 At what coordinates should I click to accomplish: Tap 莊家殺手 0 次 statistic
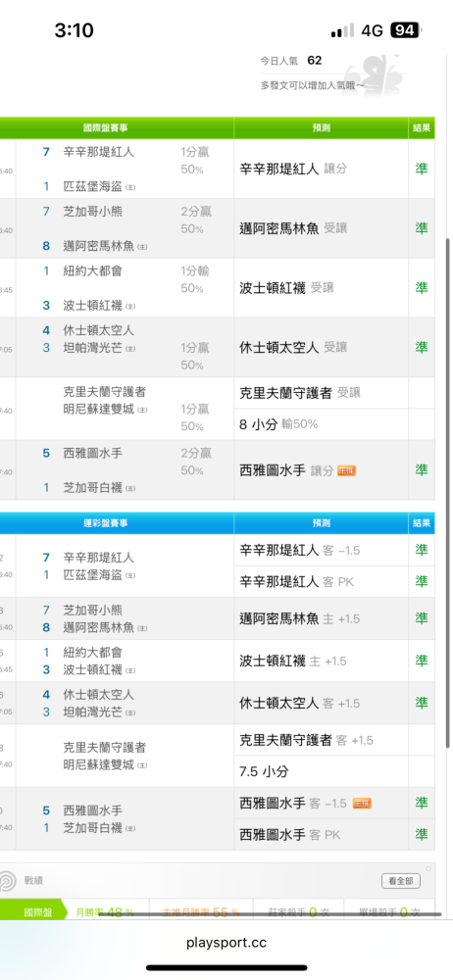298,912
